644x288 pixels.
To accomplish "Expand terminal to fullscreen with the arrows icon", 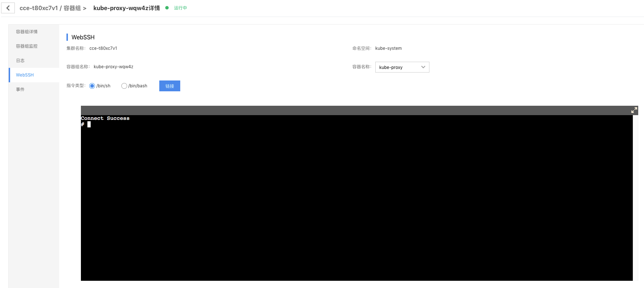I will point(634,110).
